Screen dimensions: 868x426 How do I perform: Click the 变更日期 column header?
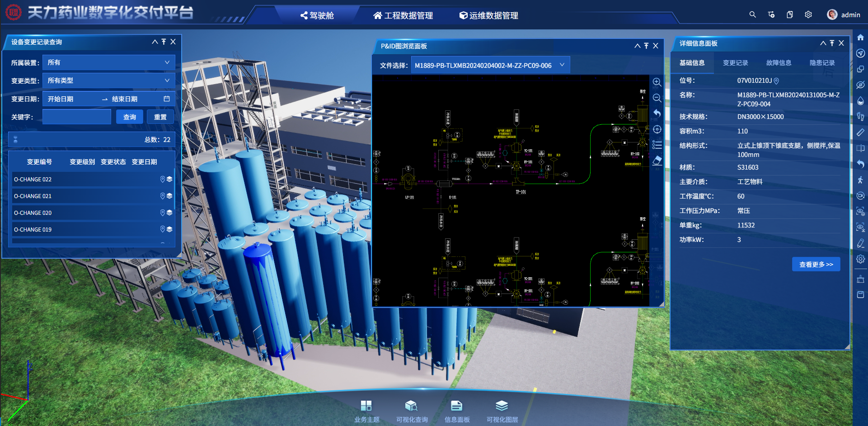tap(145, 162)
